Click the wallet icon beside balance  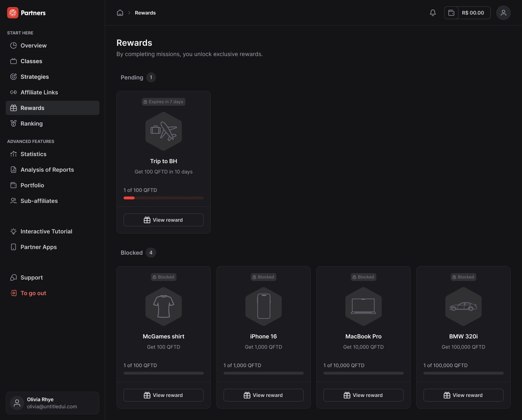451,13
